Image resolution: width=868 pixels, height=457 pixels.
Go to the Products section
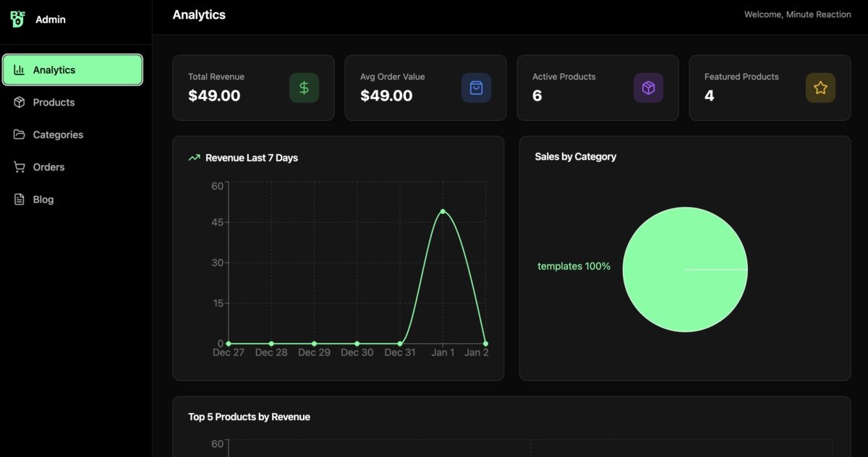click(x=54, y=103)
